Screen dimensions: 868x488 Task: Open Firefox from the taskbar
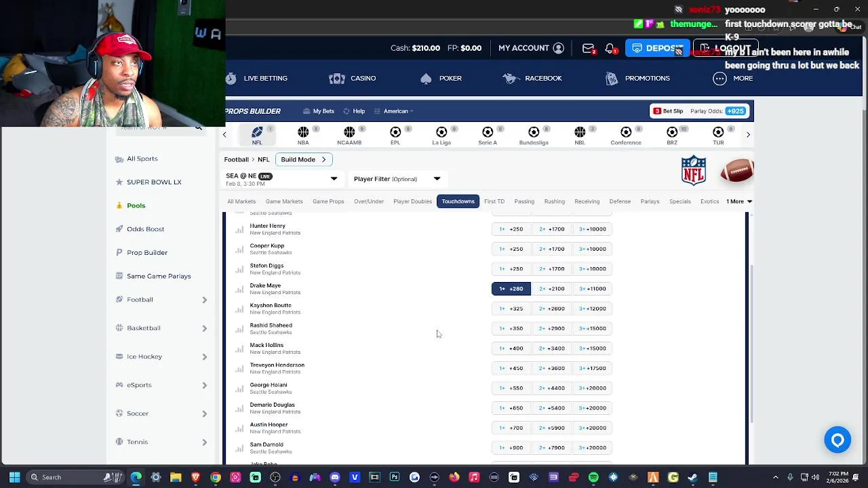(x=454, y=477)
